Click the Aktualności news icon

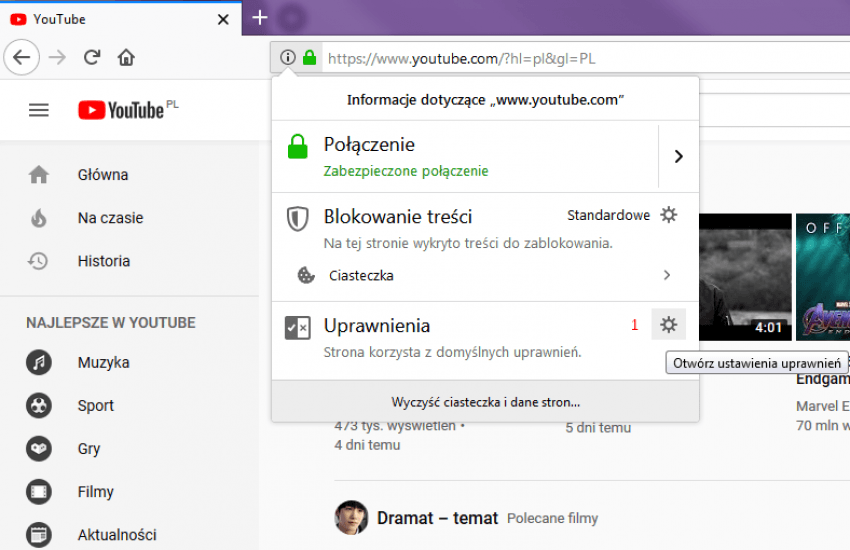click(x=39, y=535)
